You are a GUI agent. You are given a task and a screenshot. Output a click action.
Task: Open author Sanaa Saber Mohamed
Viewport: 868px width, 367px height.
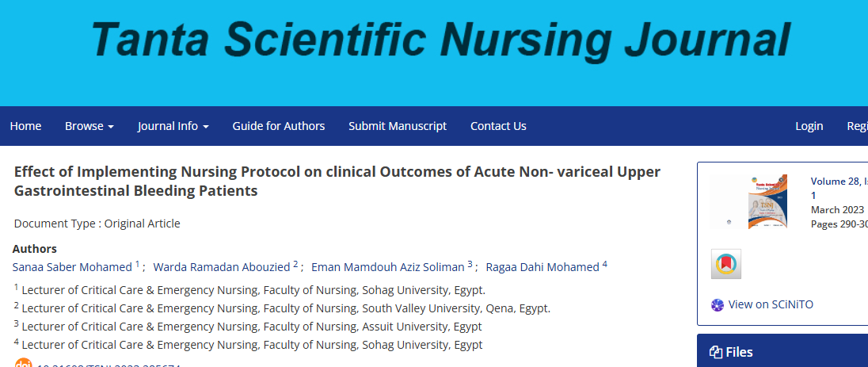(x=72, y=267)
